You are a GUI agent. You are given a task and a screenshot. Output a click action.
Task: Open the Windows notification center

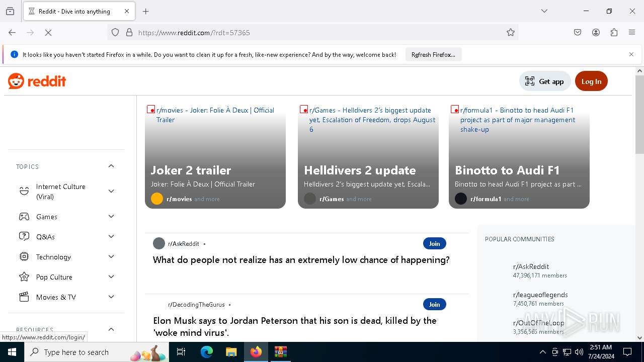click(x=627, y=352)
